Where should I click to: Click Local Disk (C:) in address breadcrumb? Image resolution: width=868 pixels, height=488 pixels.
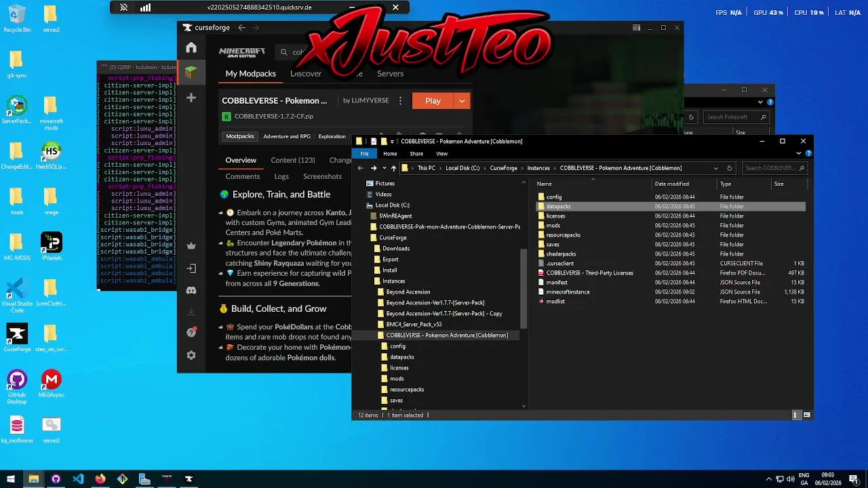click(462, 168)
